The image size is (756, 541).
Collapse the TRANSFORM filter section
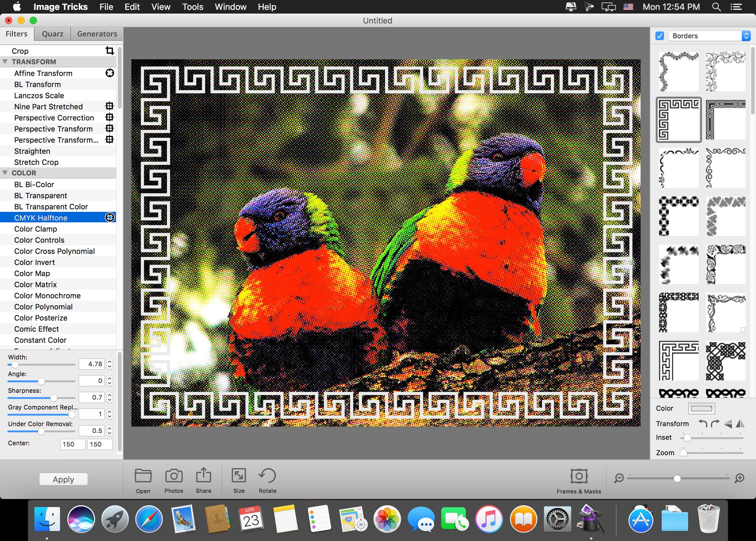(5, 62)
